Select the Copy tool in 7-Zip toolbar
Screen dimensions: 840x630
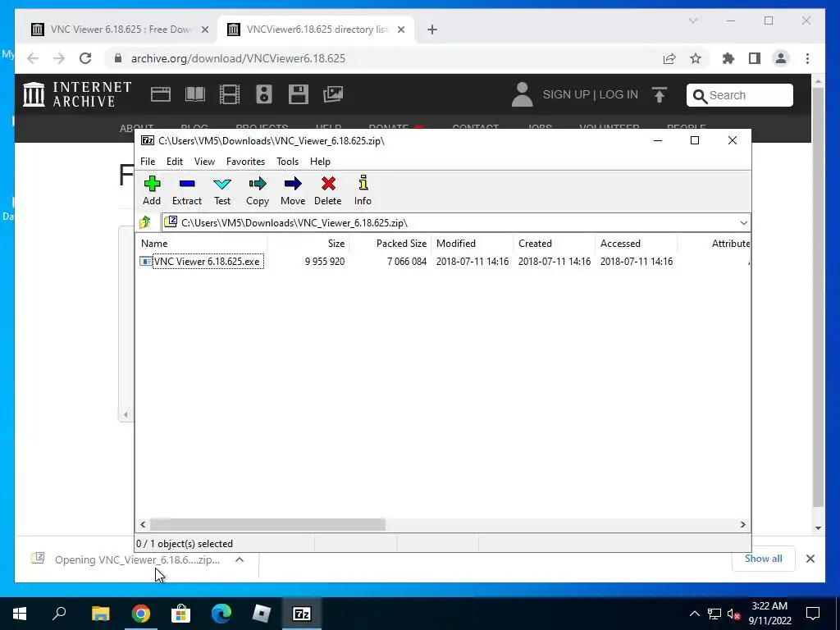(257, 190)
